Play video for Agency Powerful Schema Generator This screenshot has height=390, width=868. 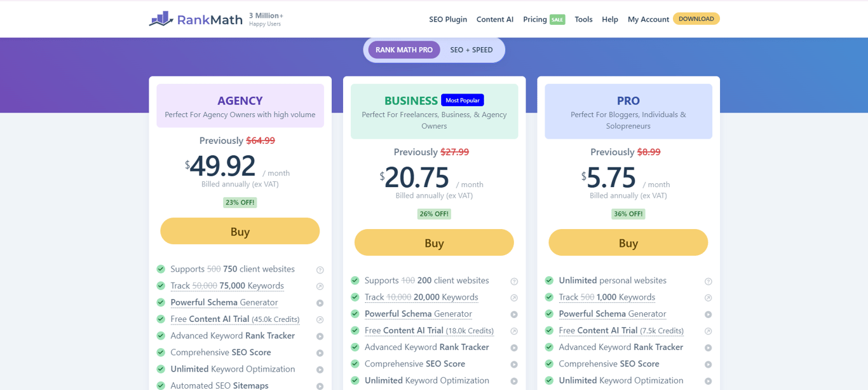click(x=320, y=303)
